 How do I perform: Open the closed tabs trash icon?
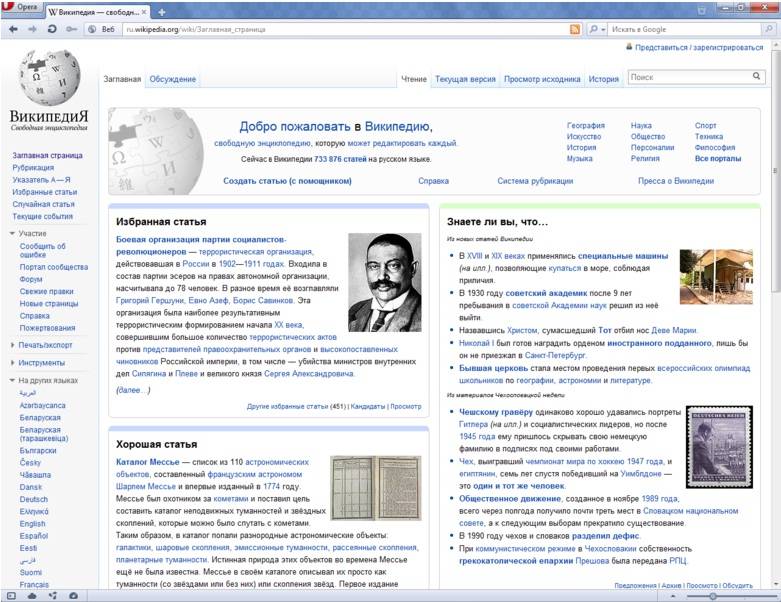click(x=701, y=10)
